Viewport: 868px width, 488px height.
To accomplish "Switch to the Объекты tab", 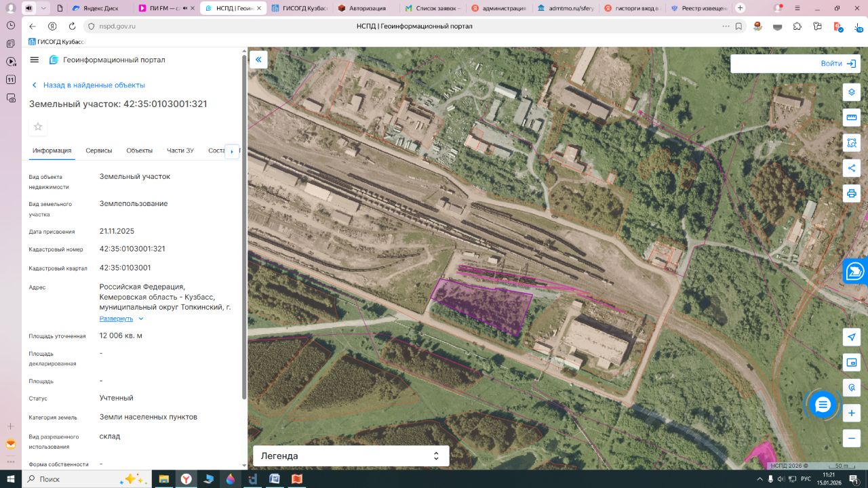I will [140, 150].
